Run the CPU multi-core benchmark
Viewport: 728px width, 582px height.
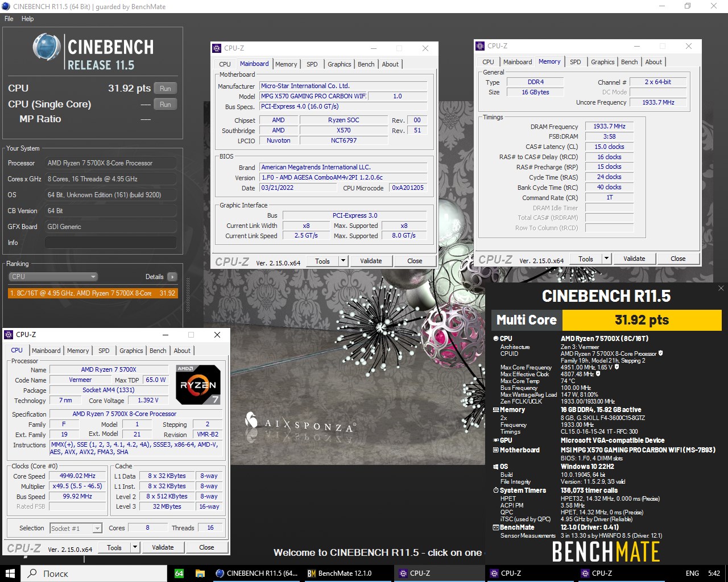click(166, 88)
